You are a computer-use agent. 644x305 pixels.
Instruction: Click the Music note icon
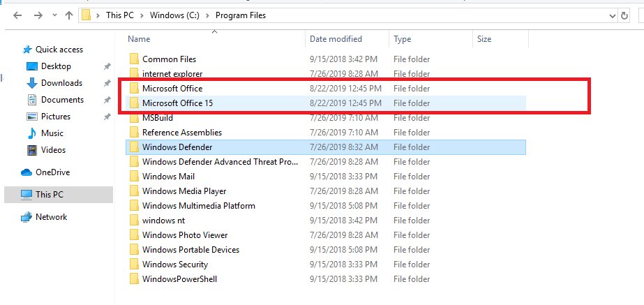point(31,133)
